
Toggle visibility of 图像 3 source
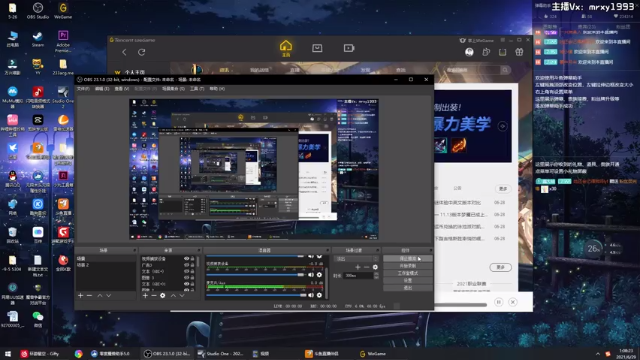(187, 278)
